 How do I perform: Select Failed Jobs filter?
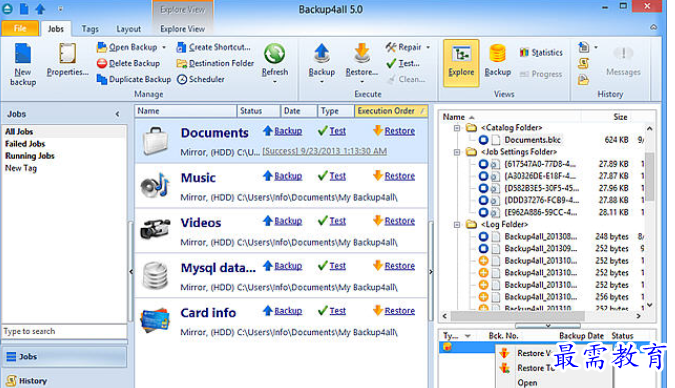pos(25,144)
